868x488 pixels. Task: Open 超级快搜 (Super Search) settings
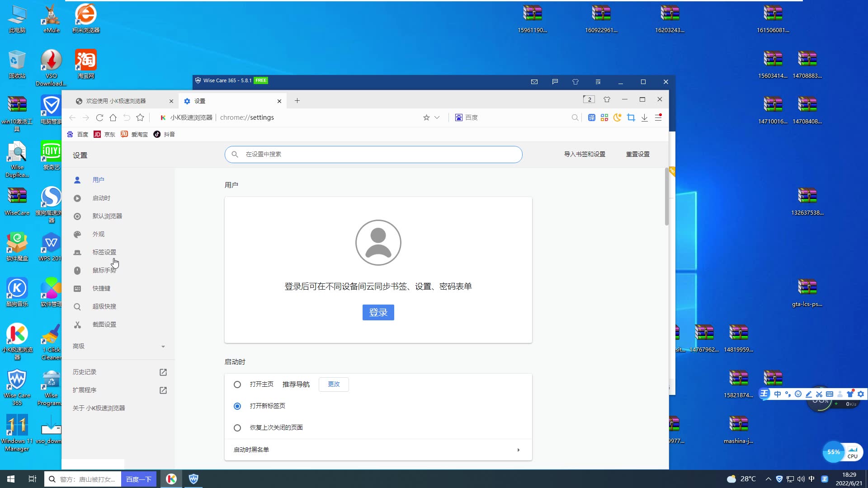(104, 305)
